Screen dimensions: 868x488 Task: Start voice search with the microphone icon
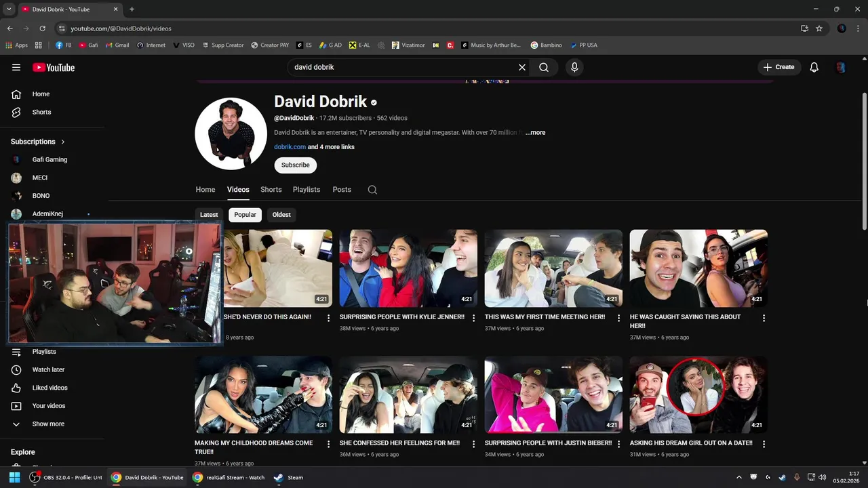coord(574,67)
